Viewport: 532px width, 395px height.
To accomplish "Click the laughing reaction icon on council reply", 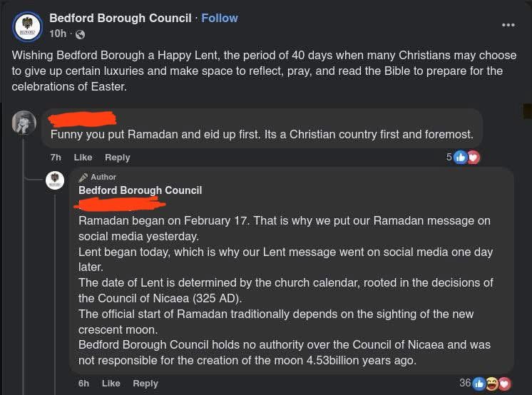I will [x=492, y=384].
